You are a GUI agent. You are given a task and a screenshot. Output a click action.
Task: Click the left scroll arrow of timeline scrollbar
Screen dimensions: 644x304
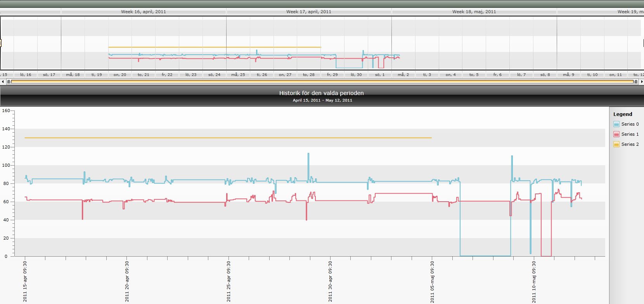pyautogui.click(x=3, y=81)
